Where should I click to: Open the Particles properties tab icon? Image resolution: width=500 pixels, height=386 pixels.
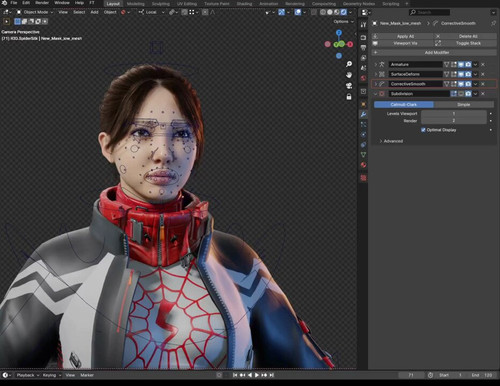pos(363,124)
